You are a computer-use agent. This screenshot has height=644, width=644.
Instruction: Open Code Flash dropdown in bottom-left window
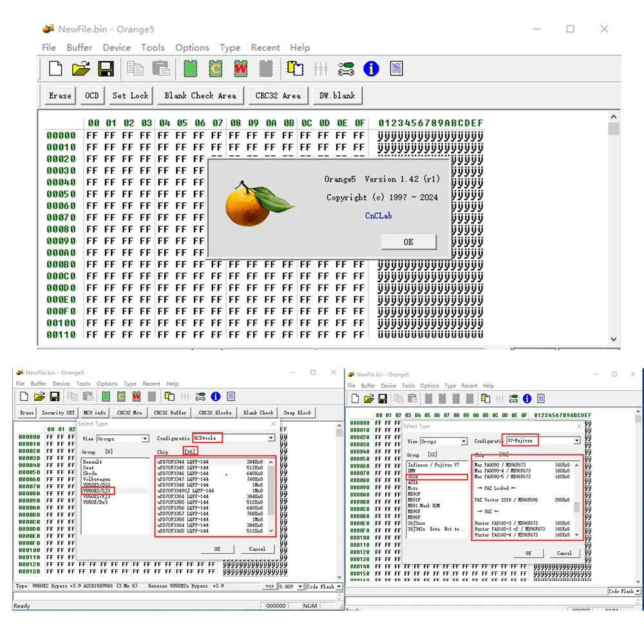tap(339, 587)
